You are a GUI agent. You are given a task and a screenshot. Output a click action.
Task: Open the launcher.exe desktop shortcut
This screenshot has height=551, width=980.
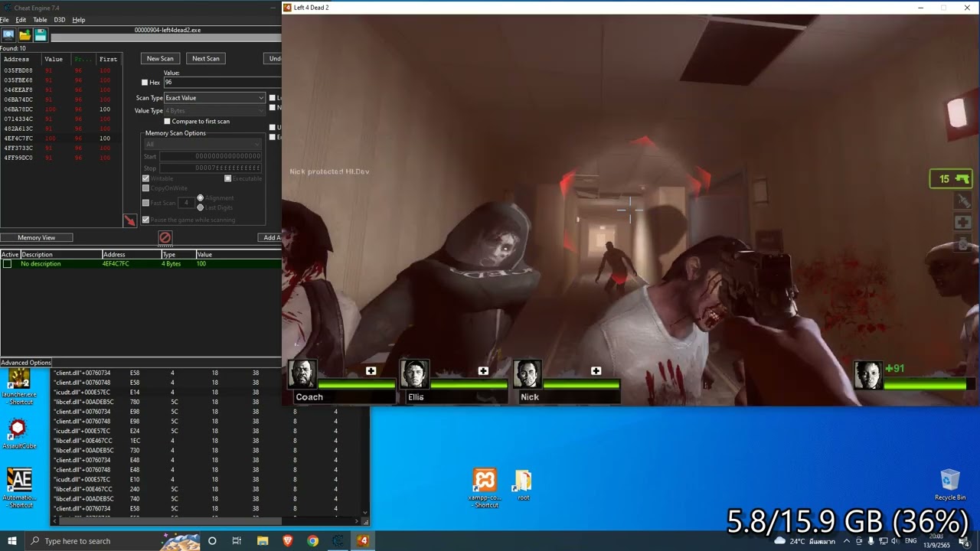tap(18, 388)
